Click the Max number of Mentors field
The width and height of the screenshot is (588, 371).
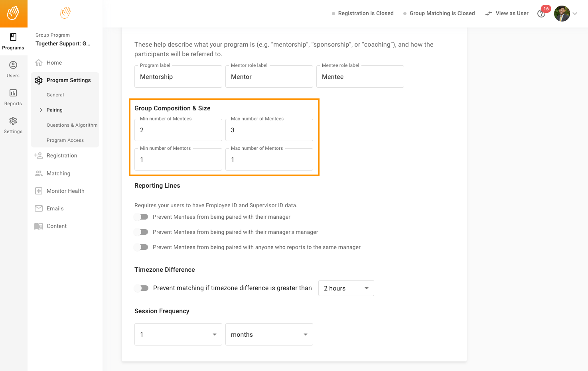tap(269, 159)
